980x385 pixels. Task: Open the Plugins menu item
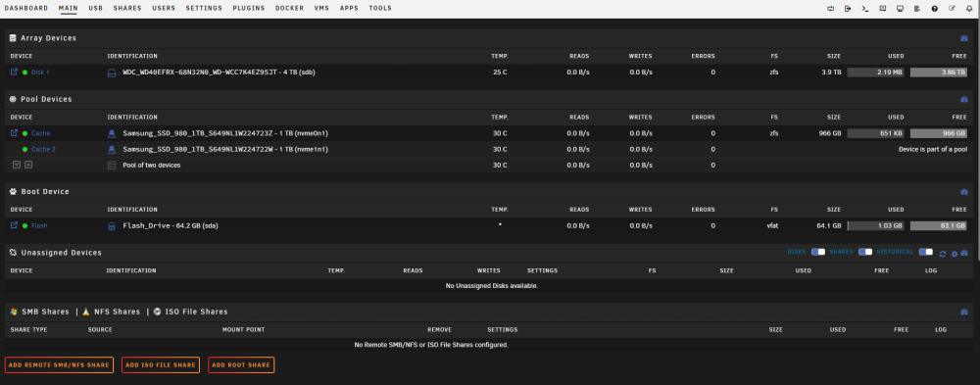(249, 8)
